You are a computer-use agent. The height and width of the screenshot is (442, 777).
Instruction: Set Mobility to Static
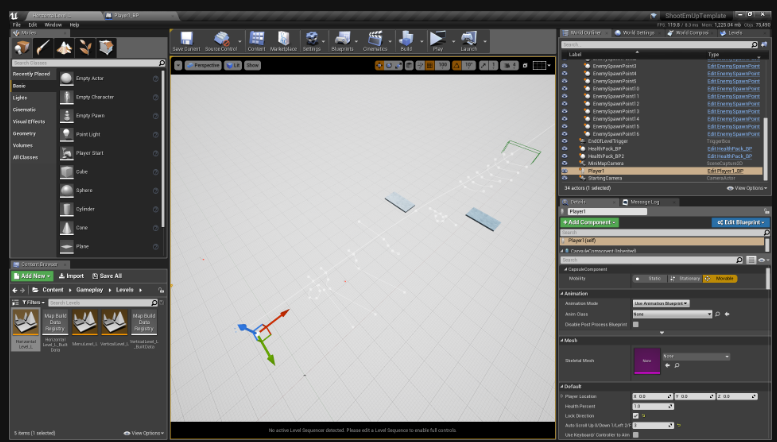click(x=650, y=278)
